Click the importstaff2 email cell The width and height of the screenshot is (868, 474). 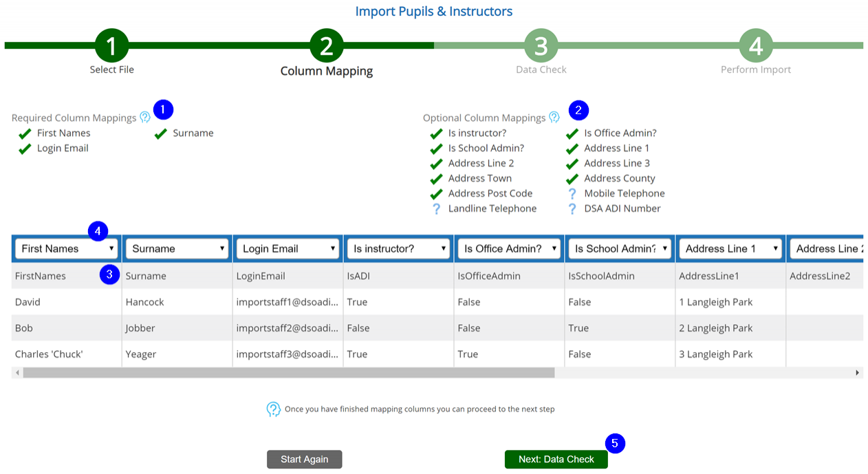click(x=288, y=328)
